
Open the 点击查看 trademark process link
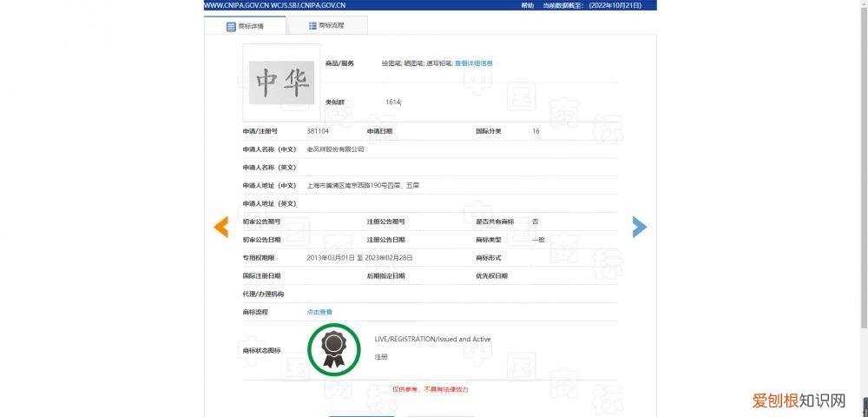[319, 313]
